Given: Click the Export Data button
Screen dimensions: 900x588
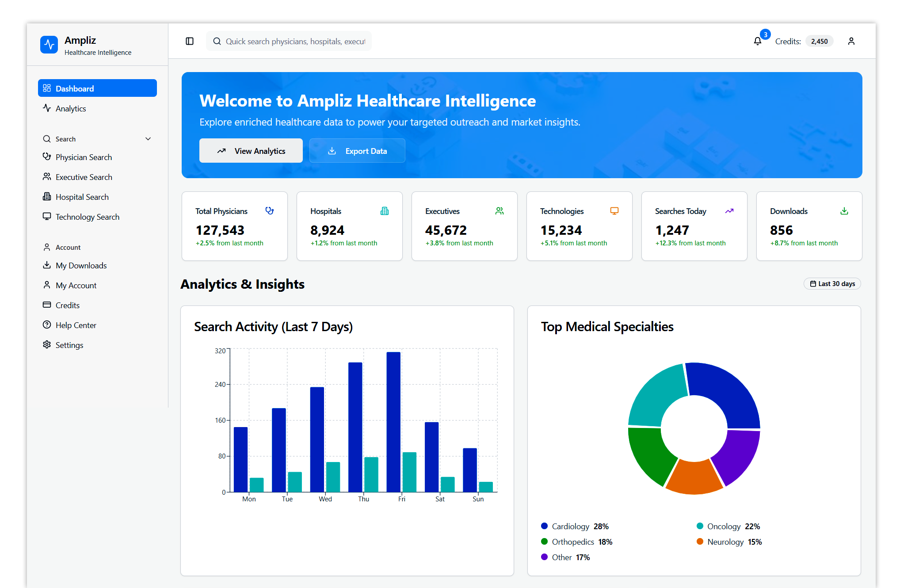Looking at the screenshot, I should 357,151.
